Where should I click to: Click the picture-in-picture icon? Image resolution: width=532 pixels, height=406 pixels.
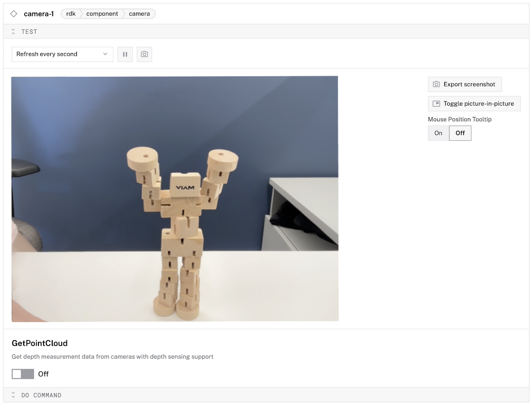(x=437, y=103)
